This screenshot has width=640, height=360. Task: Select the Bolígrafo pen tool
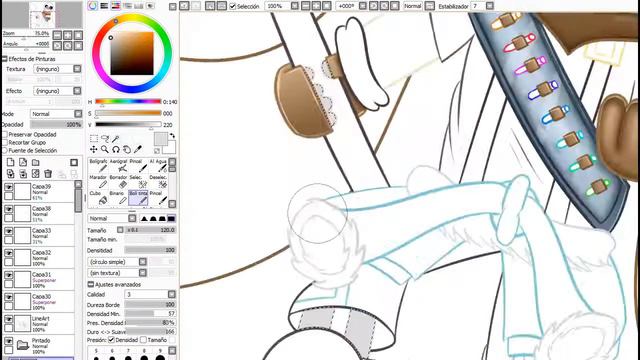(98, 166)
